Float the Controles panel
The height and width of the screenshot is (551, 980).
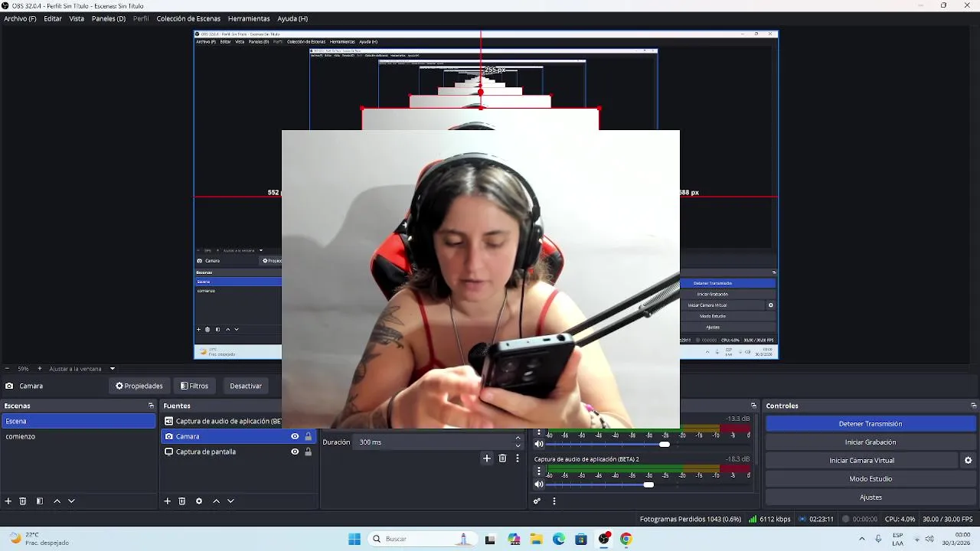coord(973,406)
